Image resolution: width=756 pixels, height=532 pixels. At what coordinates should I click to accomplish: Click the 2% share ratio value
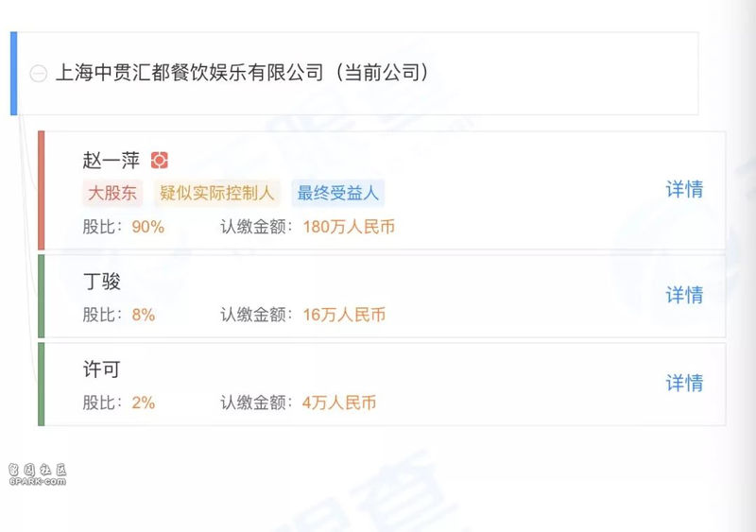coord(144,403)
